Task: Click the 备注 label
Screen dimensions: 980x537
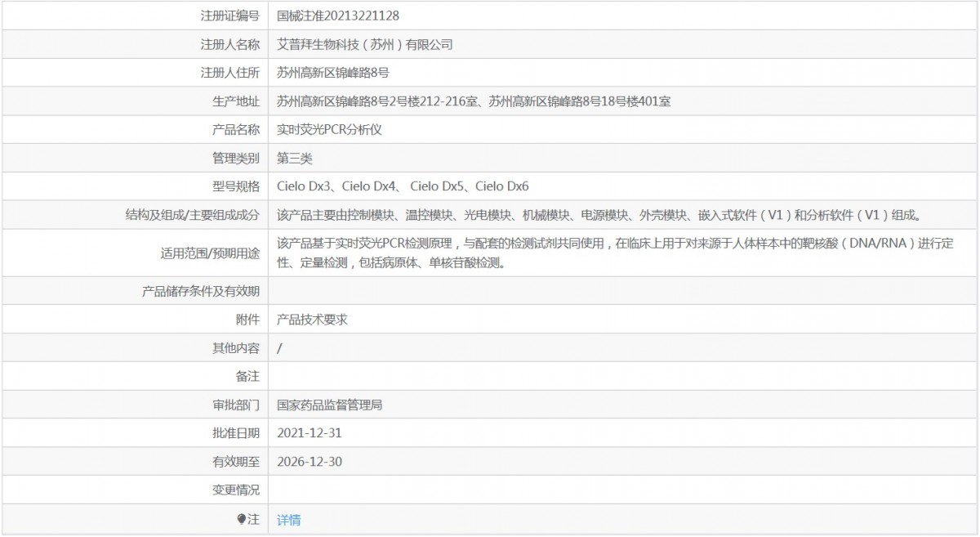Action: click(247, 376)
